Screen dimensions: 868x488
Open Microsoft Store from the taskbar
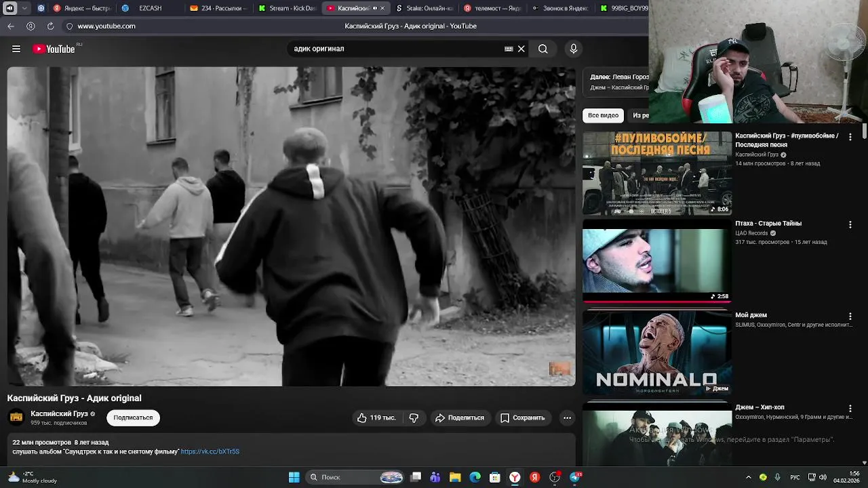coord(495,477)
